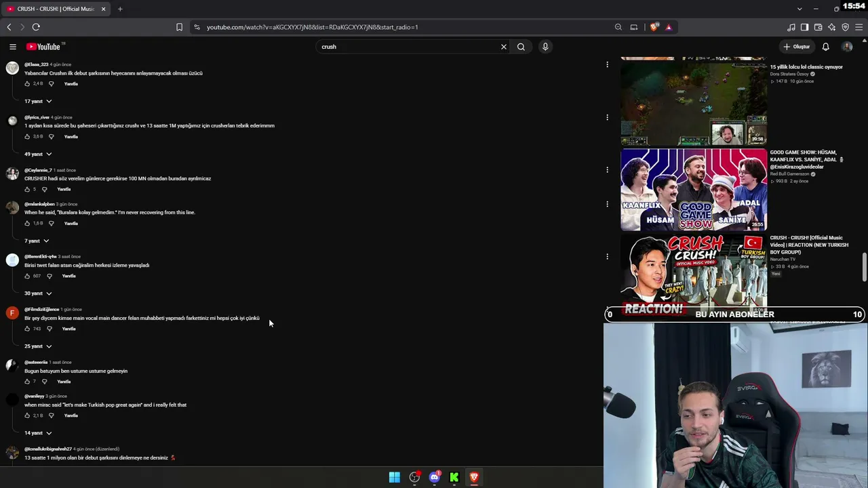Expand the 17 yanıt replies
The width and height of the screenshot is (868, 488).
[38, 102]
